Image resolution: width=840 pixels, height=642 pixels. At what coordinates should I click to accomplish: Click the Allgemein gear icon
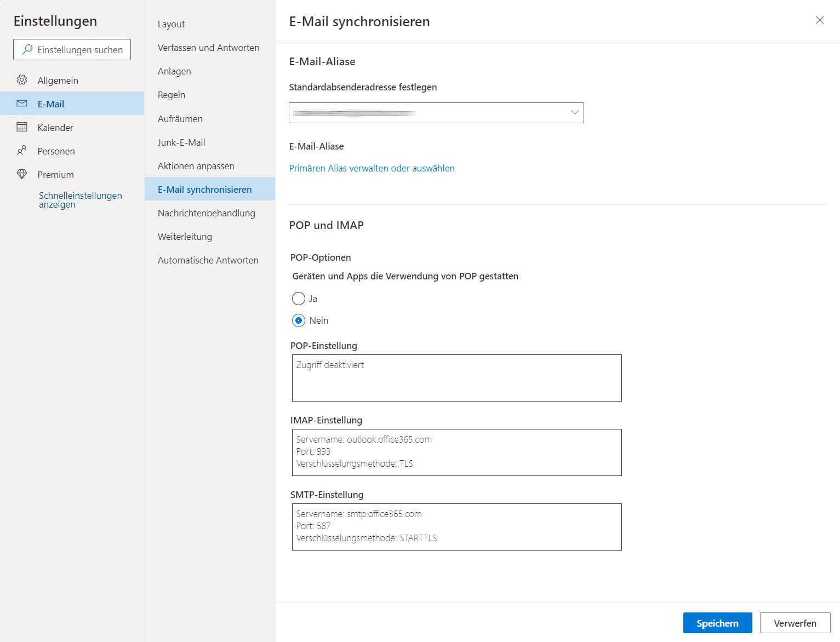tap(22, 80)
